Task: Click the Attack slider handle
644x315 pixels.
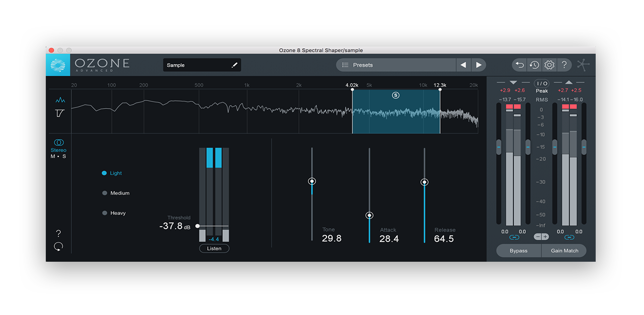Action: (x=369, y=215)
